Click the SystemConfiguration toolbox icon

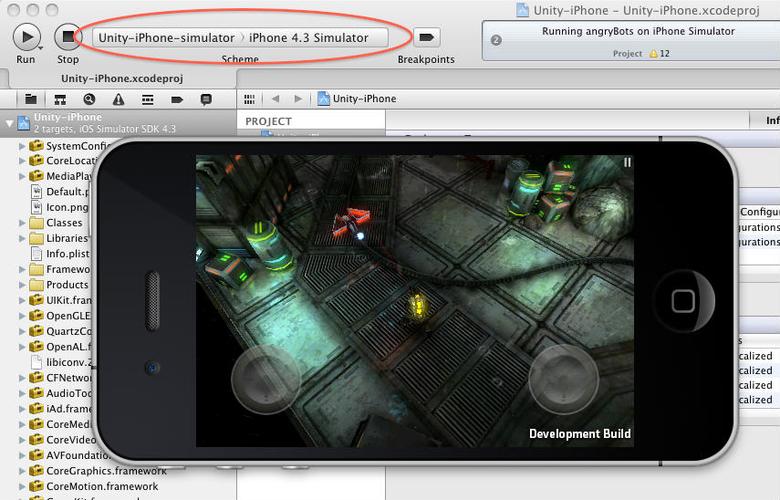pyautogui.click(x=36, y=146)
